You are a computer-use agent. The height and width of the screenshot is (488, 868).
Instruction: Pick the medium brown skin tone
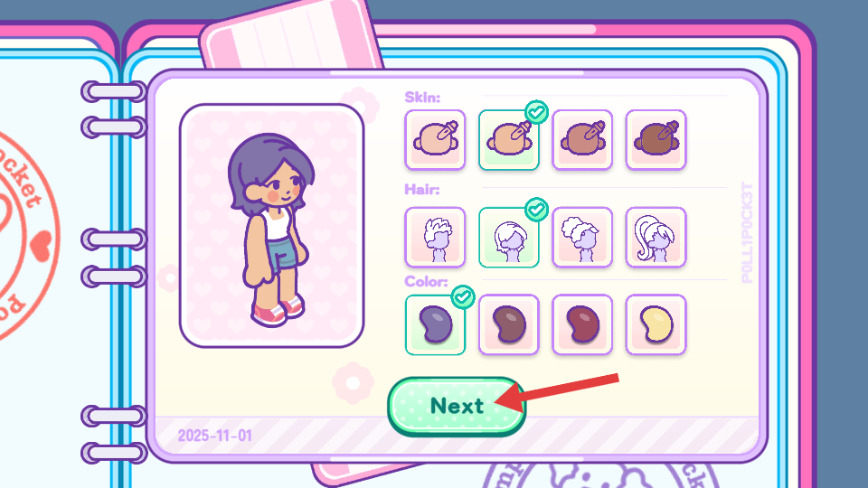tap(582, 139)
